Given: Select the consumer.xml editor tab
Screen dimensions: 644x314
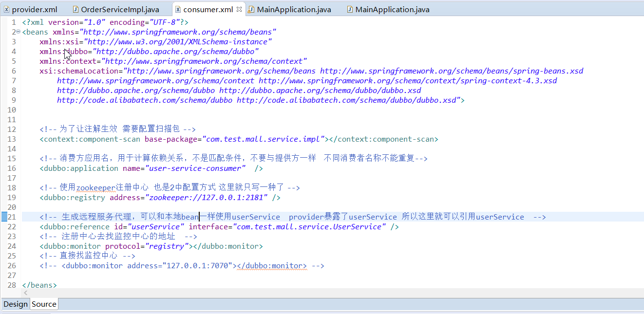Looking at the screenshot, I should tap(208, 9).
